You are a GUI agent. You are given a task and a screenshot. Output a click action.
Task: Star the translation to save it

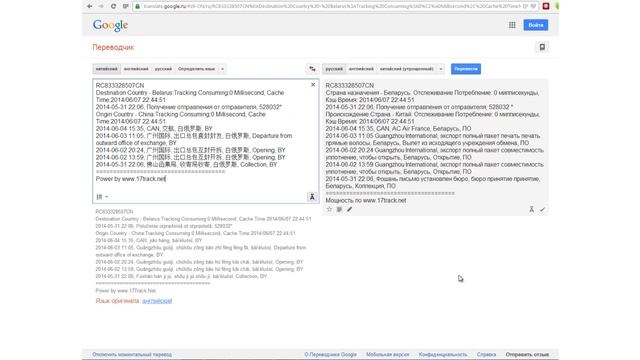pos(329,209)
